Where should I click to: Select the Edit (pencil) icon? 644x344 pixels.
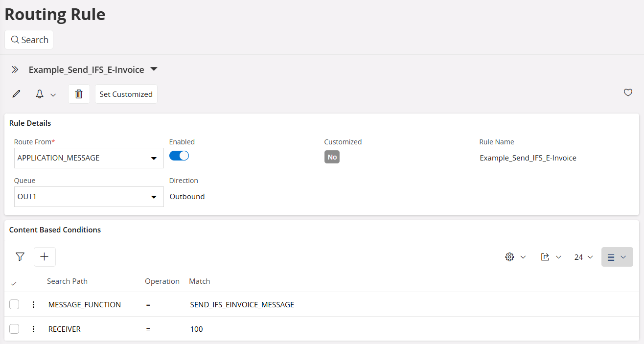click(x=16, y=93)
